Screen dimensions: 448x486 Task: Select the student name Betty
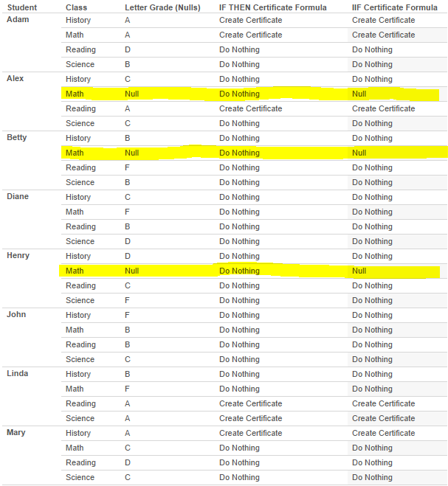coord(17,137)
